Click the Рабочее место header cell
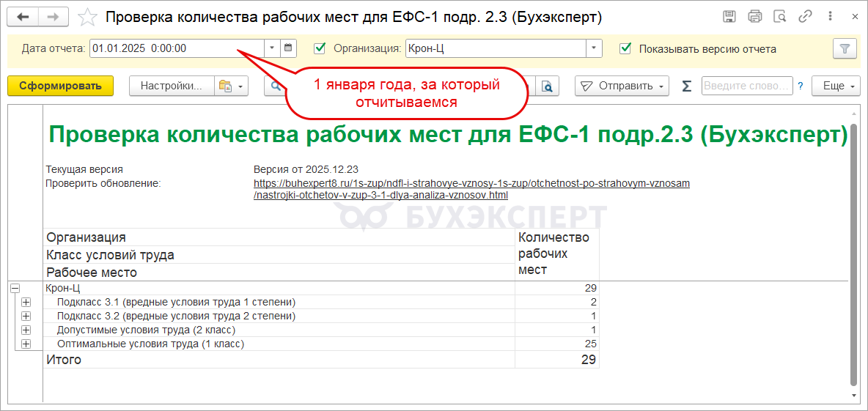 [x=279, y=273]
